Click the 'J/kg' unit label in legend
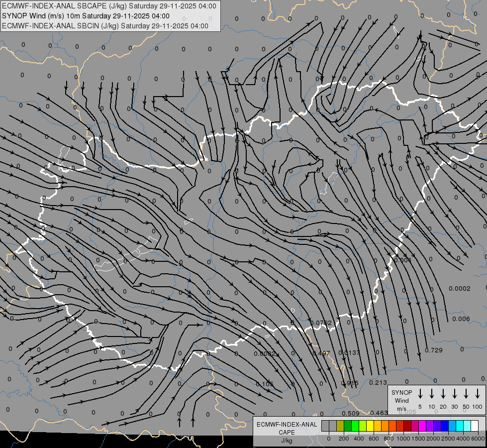The height and width of the screenshot is (448, 487). click(x=287, y=441)
